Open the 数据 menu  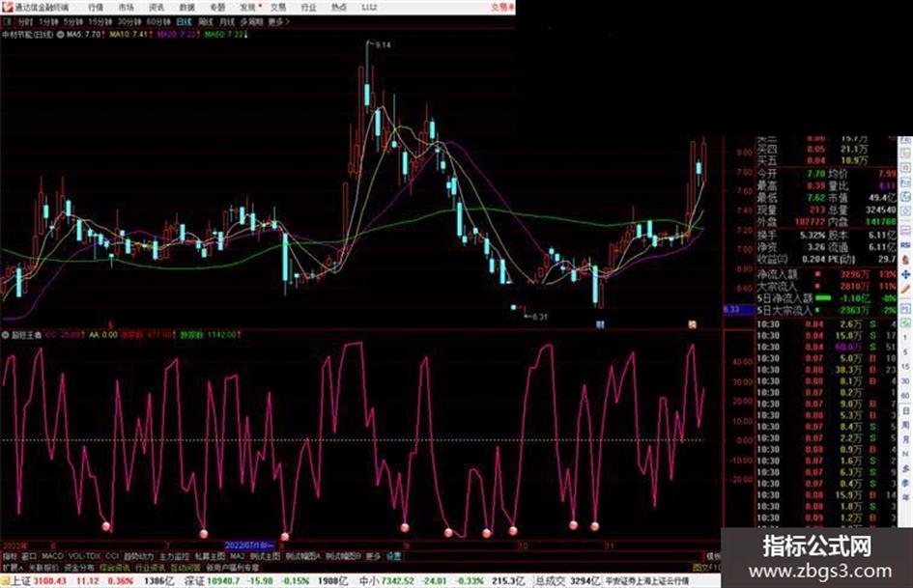(186, 7)
